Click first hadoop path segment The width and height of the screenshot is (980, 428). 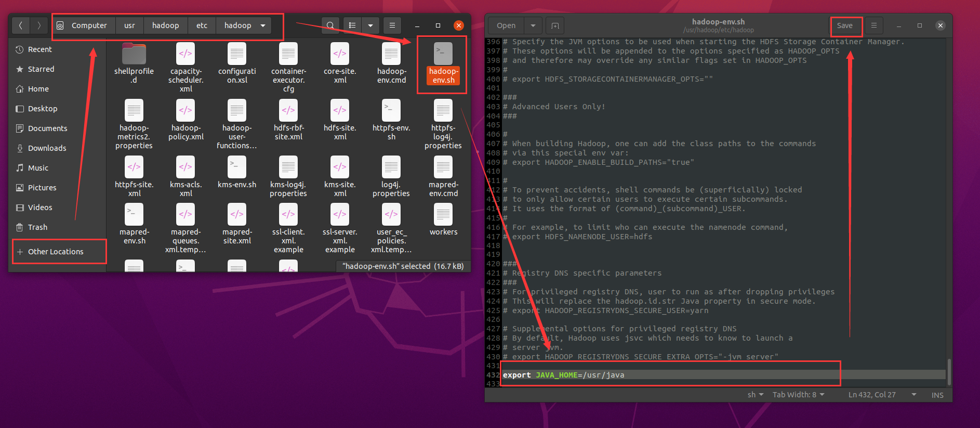click(165, 25)
